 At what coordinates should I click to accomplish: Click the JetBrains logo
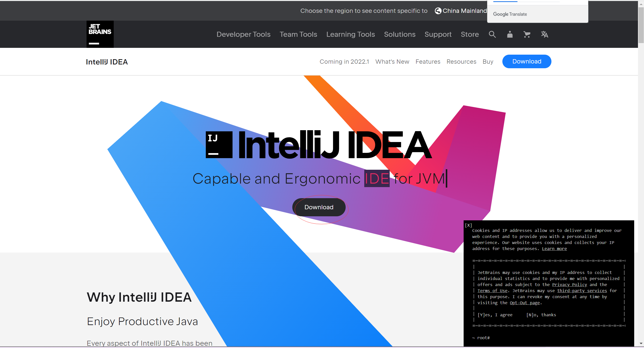[x=100, y=34]
